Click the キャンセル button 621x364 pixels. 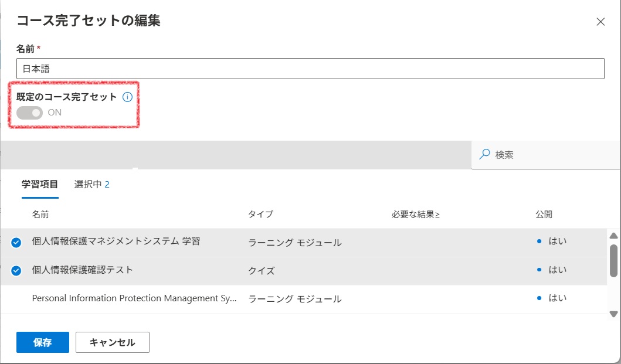point(113,342)
